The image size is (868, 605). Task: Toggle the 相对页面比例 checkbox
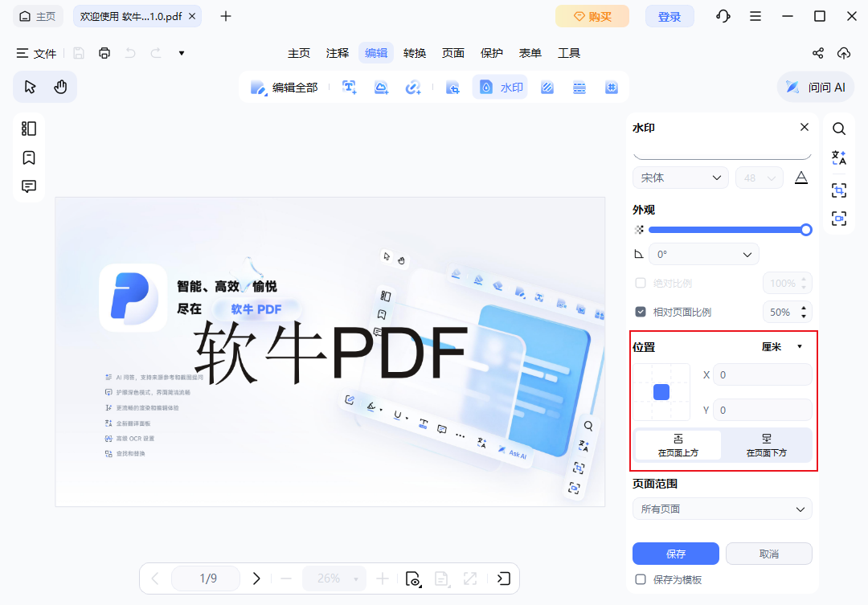641,312
